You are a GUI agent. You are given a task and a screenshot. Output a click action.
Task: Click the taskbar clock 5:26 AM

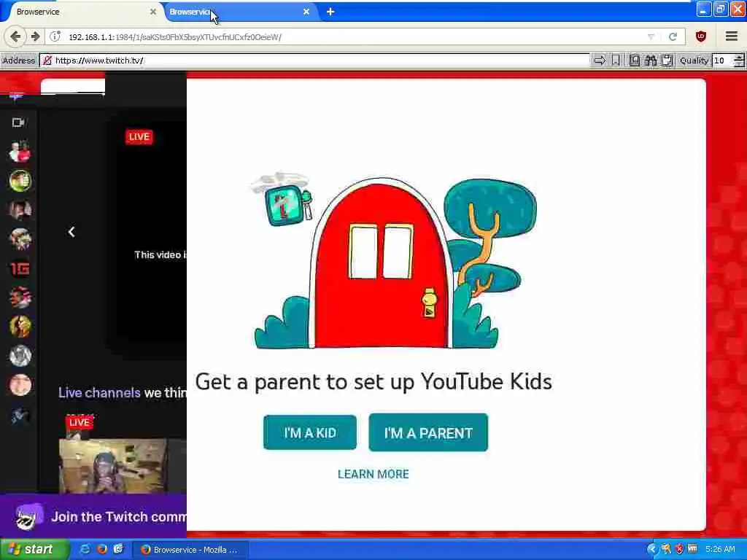click(x=721, y=550)
